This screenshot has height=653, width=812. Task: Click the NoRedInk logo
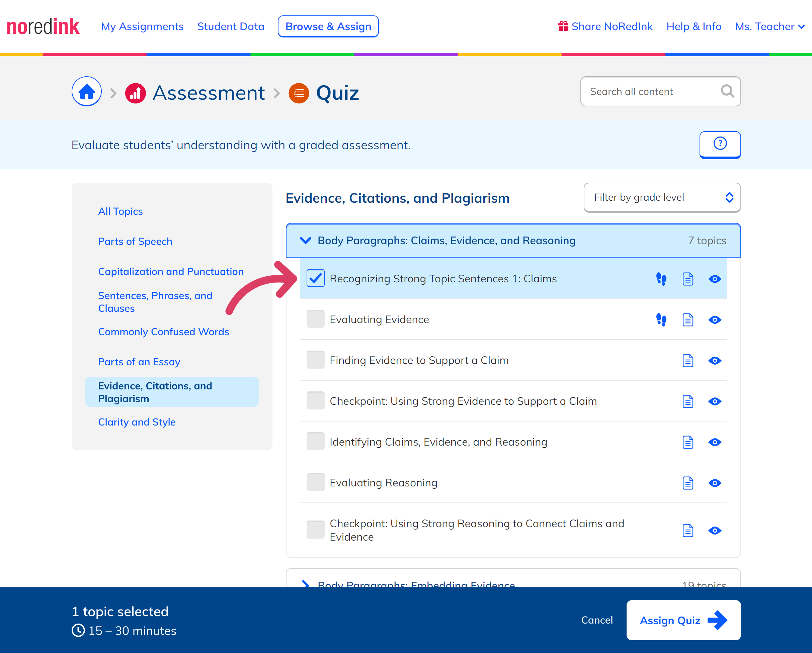click(x=43, y=27)
